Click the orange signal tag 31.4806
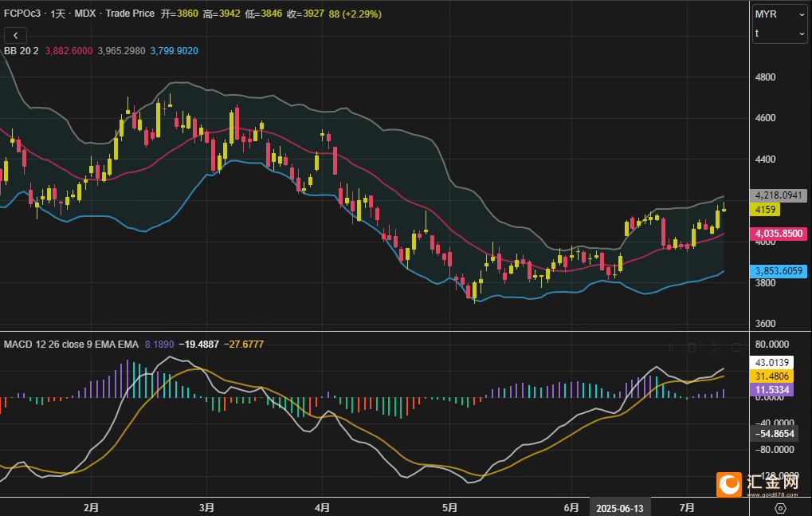 [x=771, y=376]
